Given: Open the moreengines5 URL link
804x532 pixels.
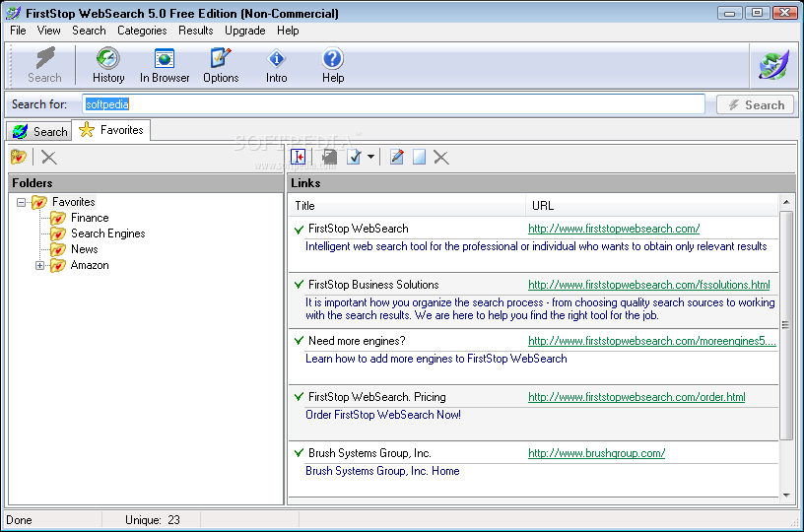Looking at the screenshot, I should point(651,341).
